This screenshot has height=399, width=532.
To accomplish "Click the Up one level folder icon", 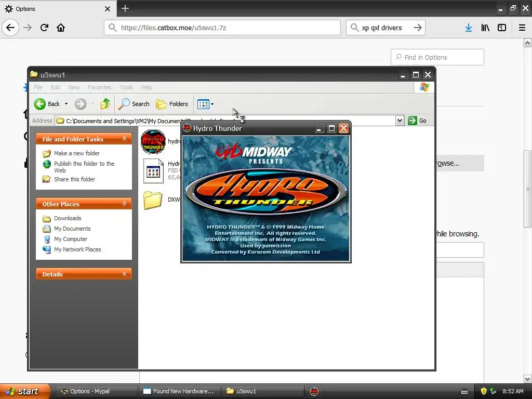I will tap(105, 104).
